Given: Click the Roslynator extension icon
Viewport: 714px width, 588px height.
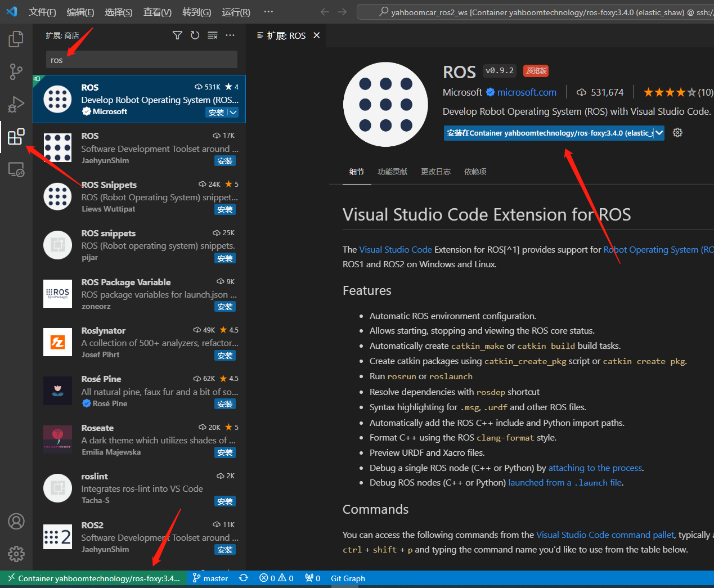Looking at the screenshot, I should 57,342.
